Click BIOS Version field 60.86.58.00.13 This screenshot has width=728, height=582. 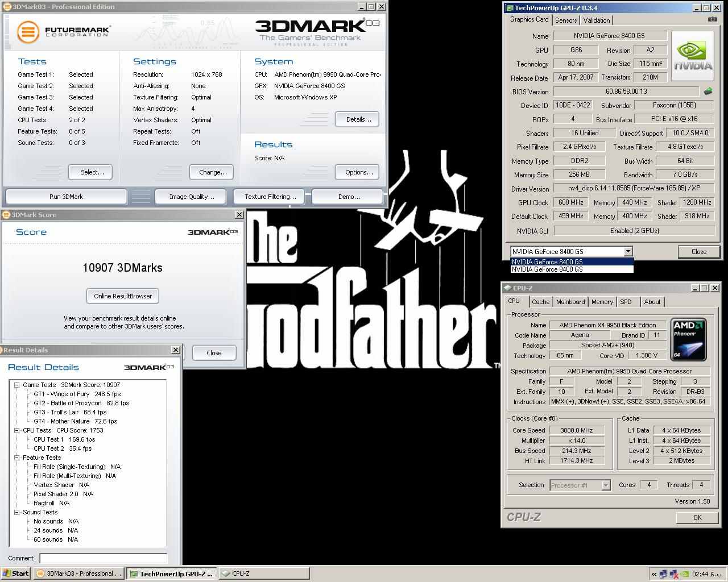626,92
